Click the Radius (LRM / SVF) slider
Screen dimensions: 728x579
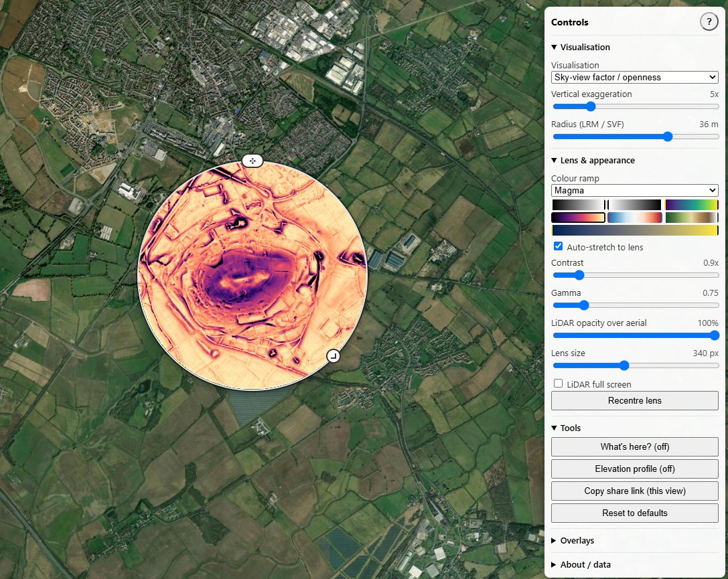click(x=636, y=137)
